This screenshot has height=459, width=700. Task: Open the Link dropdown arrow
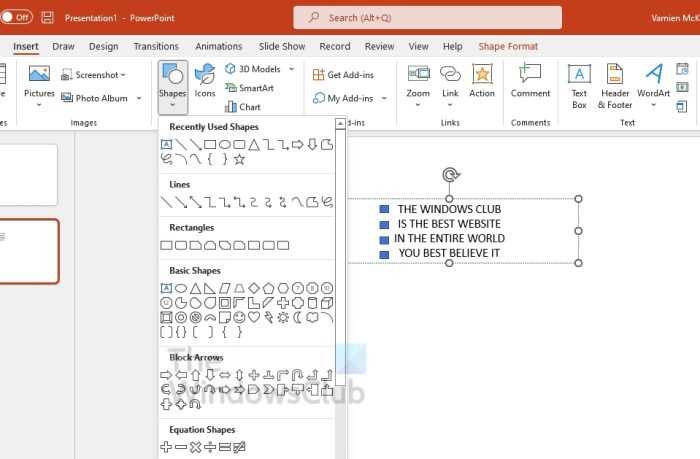[x=450, y=105]
